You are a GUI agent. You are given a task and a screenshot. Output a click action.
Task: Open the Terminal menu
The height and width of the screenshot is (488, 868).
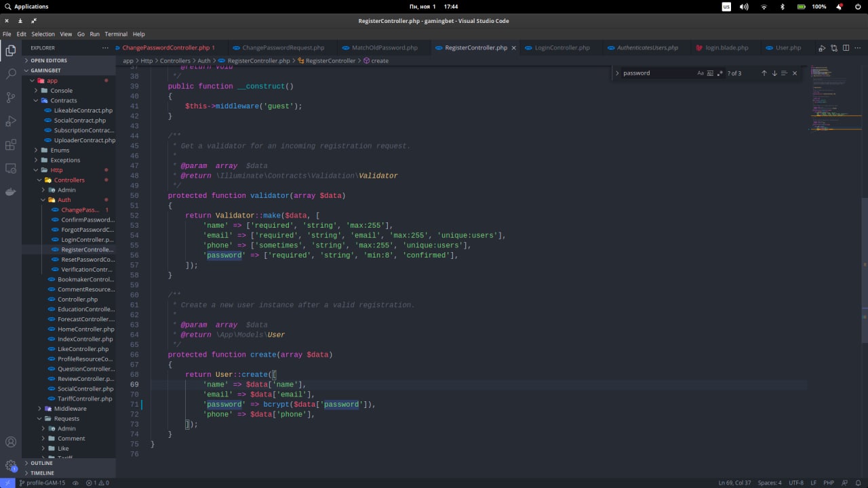[116, 34]
